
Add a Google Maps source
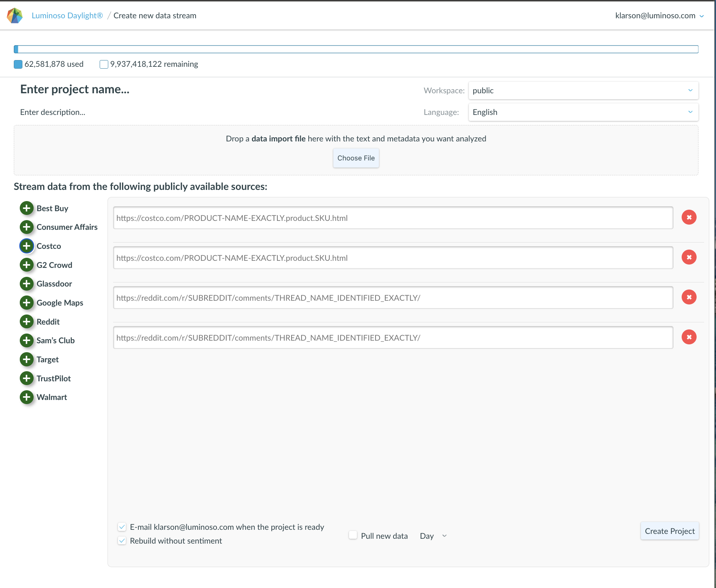click(x=27, y=303)
